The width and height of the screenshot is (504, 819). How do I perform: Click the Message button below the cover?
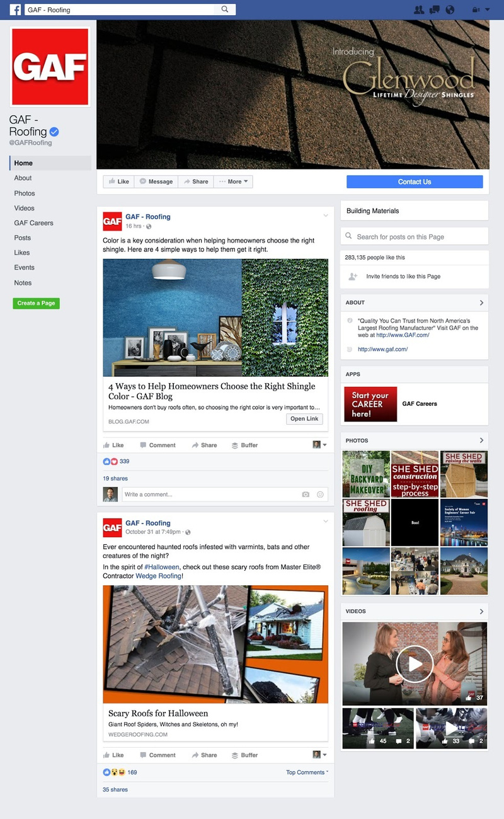point(156,181)
